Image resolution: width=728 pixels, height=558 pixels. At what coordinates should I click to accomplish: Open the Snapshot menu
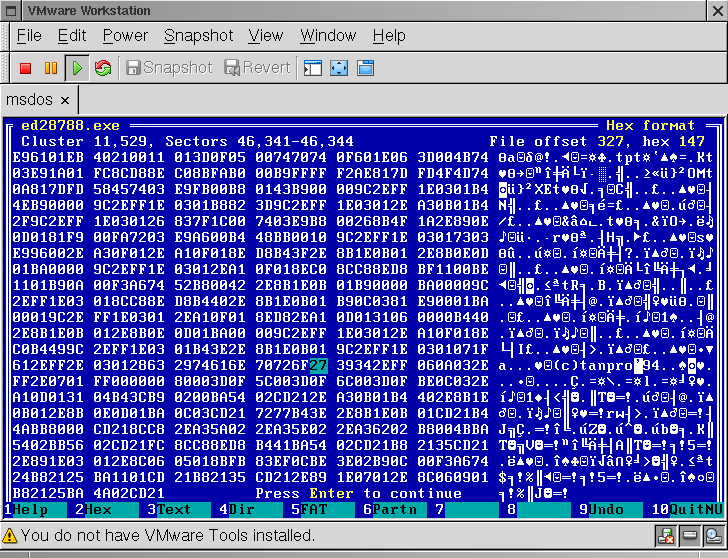coord(198,36)
